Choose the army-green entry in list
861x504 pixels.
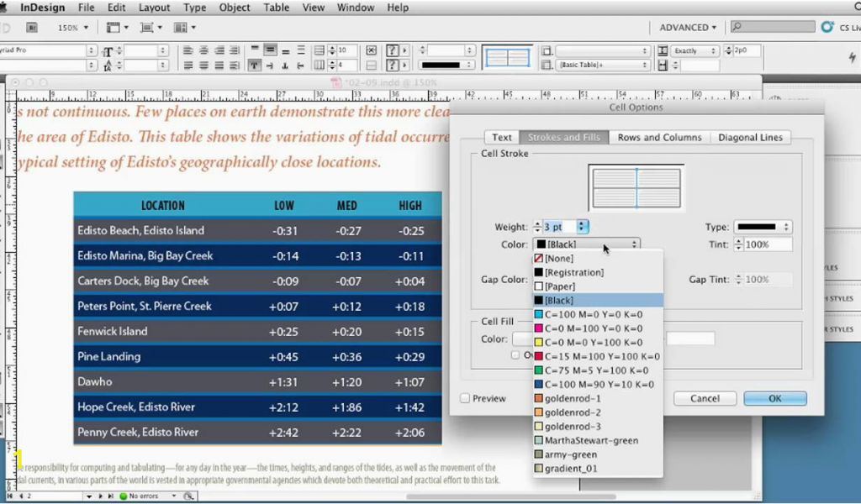[x=598, y=454]
